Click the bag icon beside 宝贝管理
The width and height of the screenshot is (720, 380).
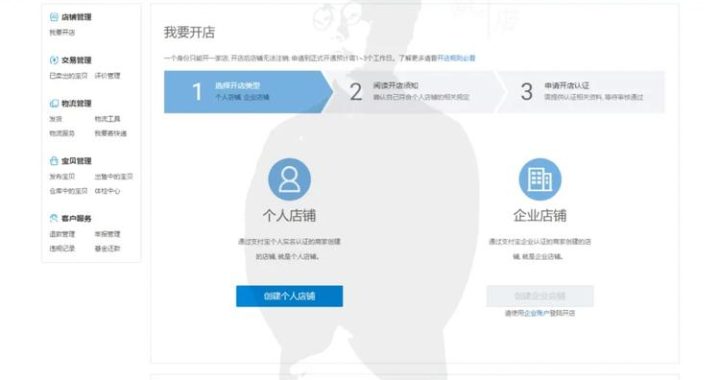54,161
